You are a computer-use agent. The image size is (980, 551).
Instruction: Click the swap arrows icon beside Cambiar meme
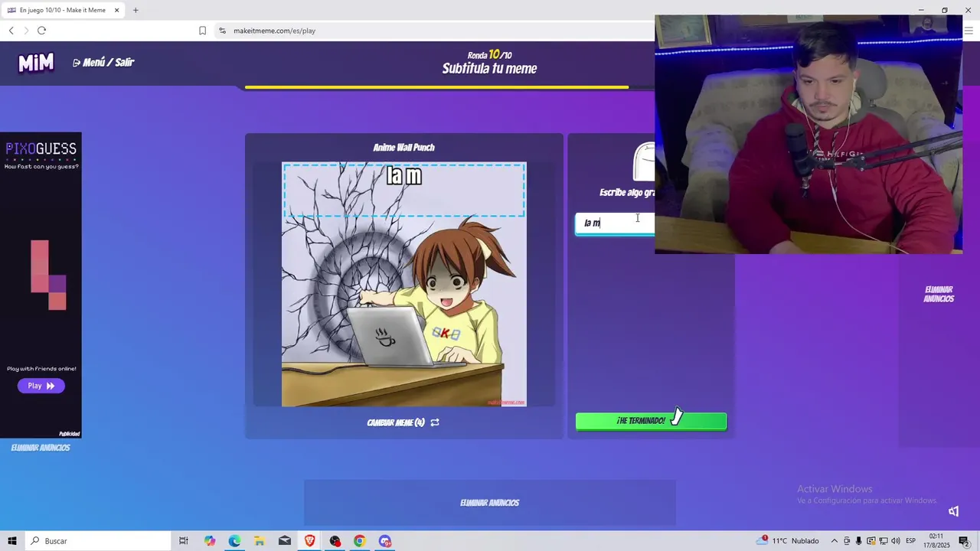pyautogui.click(x=435, y=422)
